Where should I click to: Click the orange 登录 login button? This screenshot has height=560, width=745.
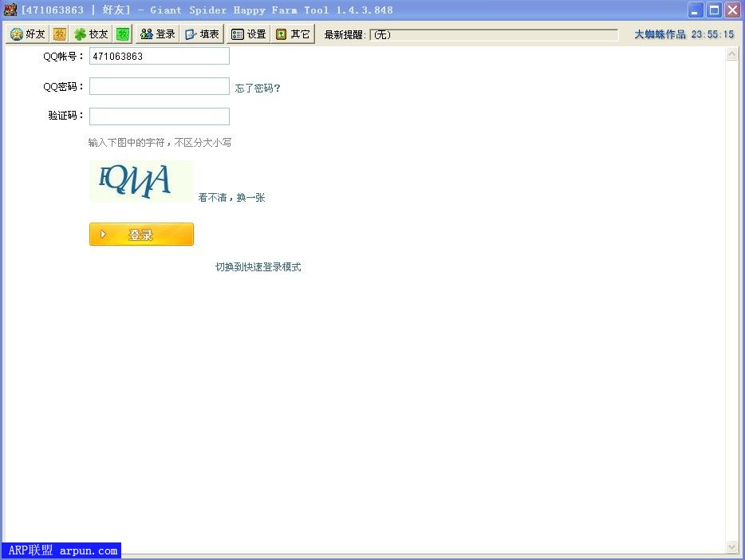point(142,235)
